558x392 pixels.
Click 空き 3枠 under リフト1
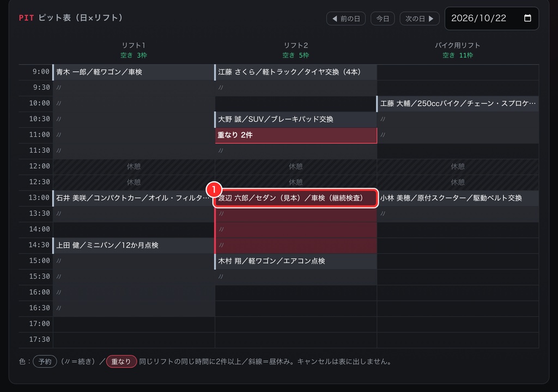coord(134,55)
